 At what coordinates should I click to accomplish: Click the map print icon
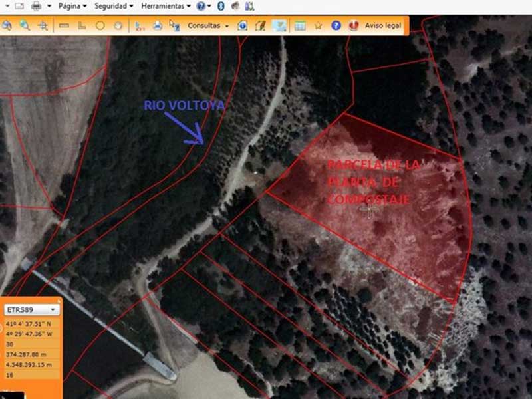click(x=157, y=26)
